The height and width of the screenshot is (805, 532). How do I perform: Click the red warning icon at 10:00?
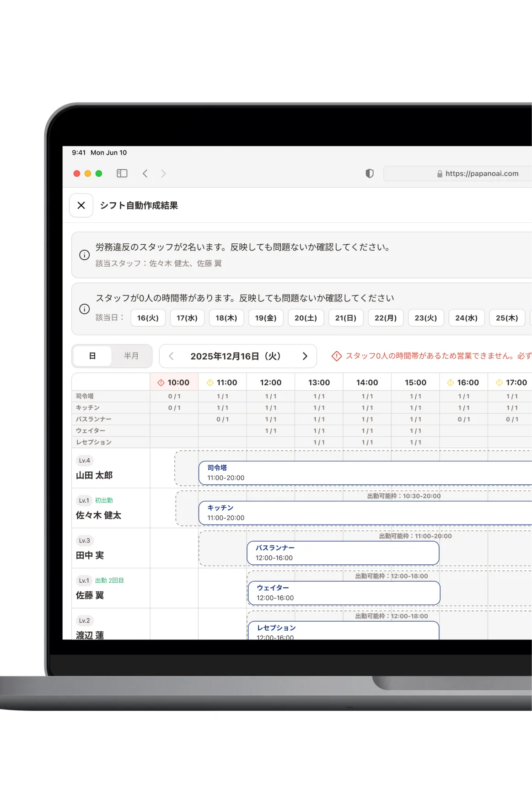tap(161, 382)
